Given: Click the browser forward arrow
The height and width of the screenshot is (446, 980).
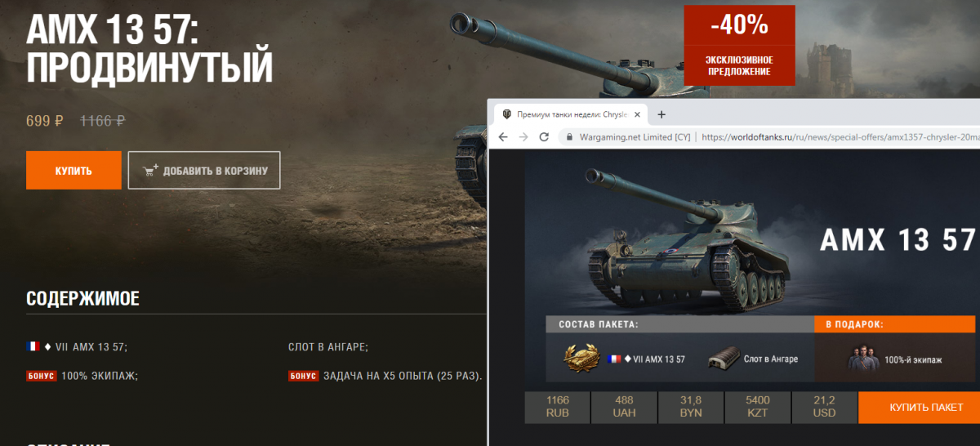Looking at the screenshot, I should (523, 137).
